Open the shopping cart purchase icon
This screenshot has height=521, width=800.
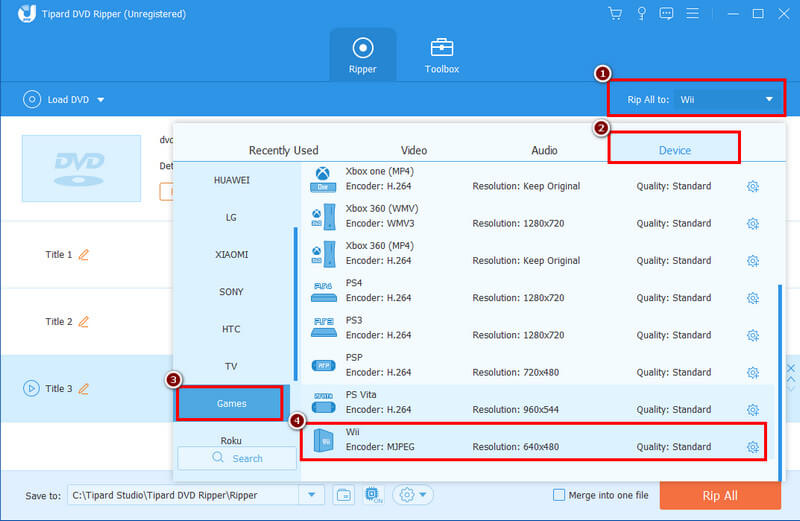pos(615,13)
